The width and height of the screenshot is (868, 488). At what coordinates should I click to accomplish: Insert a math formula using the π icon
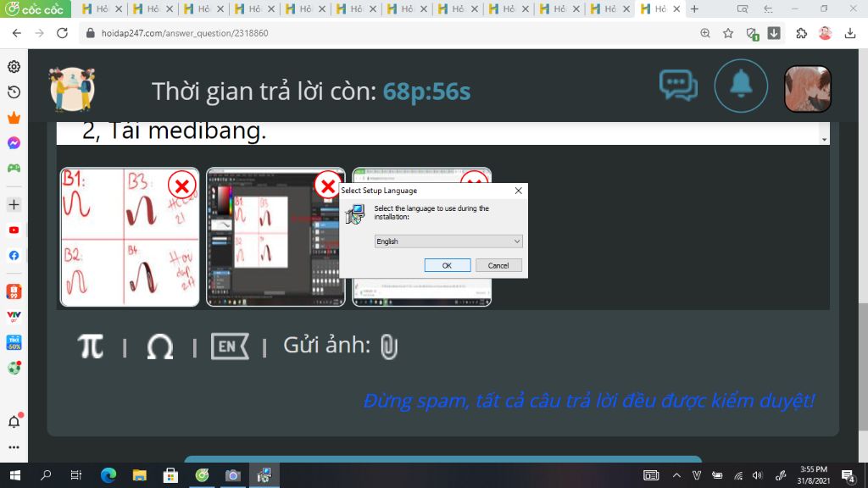(91, 346)
